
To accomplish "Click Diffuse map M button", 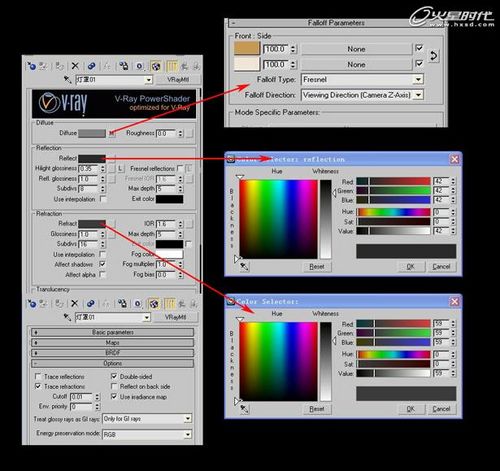I will point(112,133).
